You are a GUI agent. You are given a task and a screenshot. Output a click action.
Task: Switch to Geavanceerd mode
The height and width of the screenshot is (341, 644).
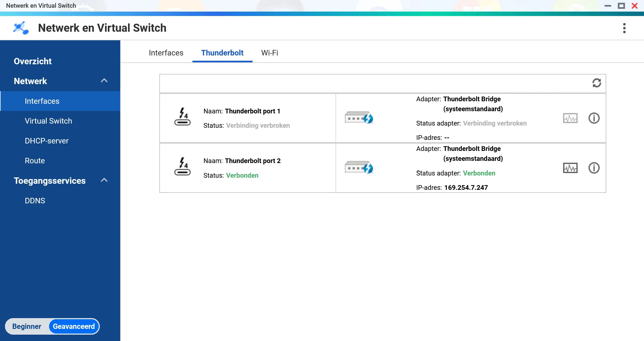click(x=74, y=326)
